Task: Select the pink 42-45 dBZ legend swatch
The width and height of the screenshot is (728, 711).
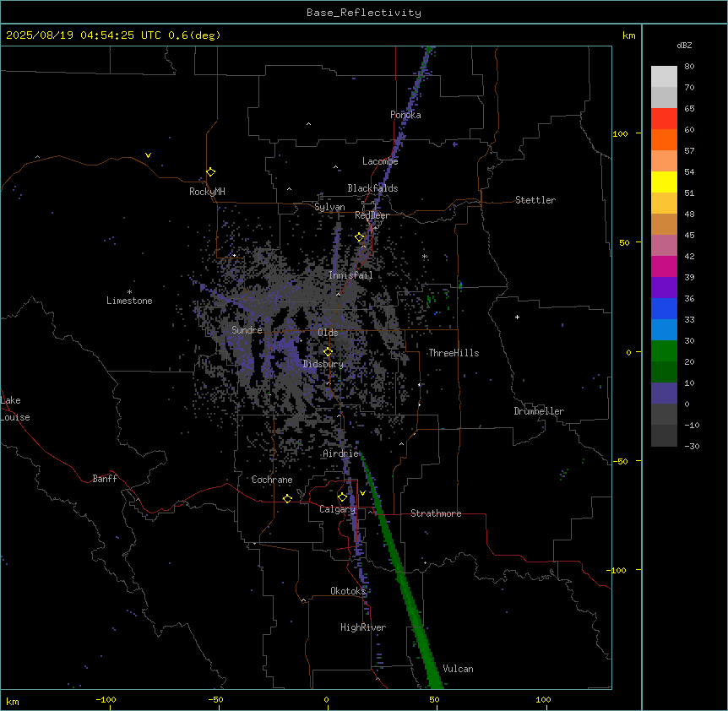Action: click(664, 246)
